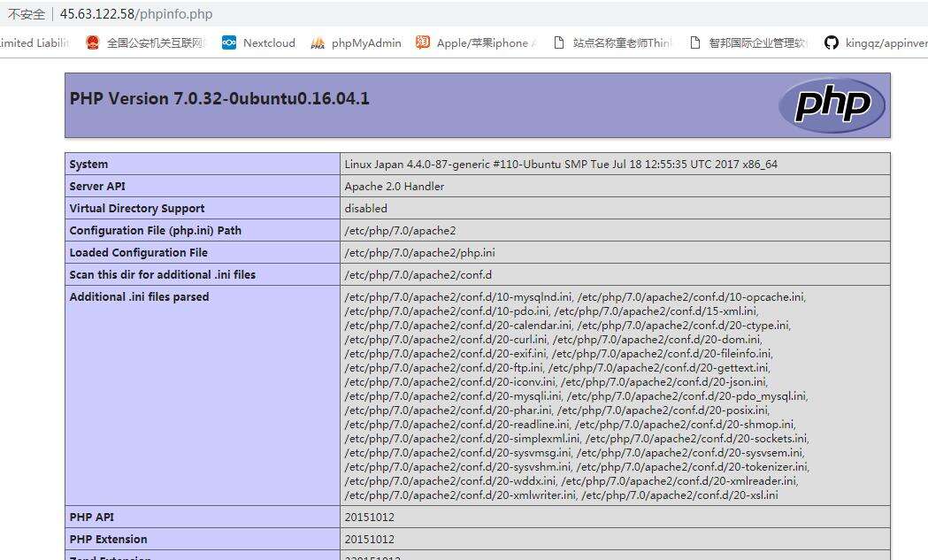Viewport: 928px width, 560px height.
Task: Click the PHP Extension row label
Action: click(x=108, y=540)
